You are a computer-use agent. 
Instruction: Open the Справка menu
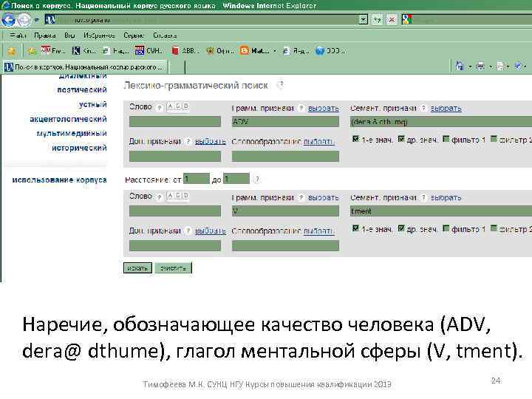click(165, 35)
